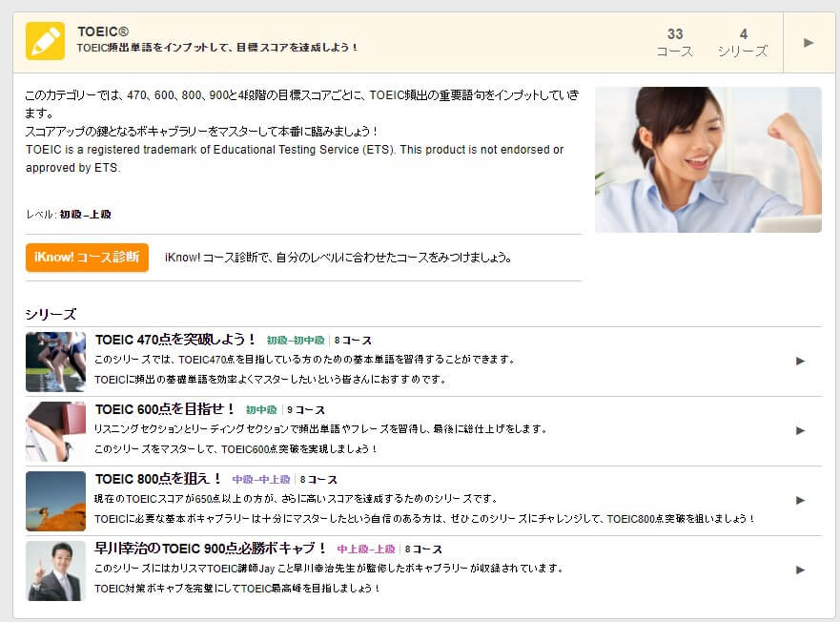Click the ETS trademark disclaimer text

[x=295, y=158]
